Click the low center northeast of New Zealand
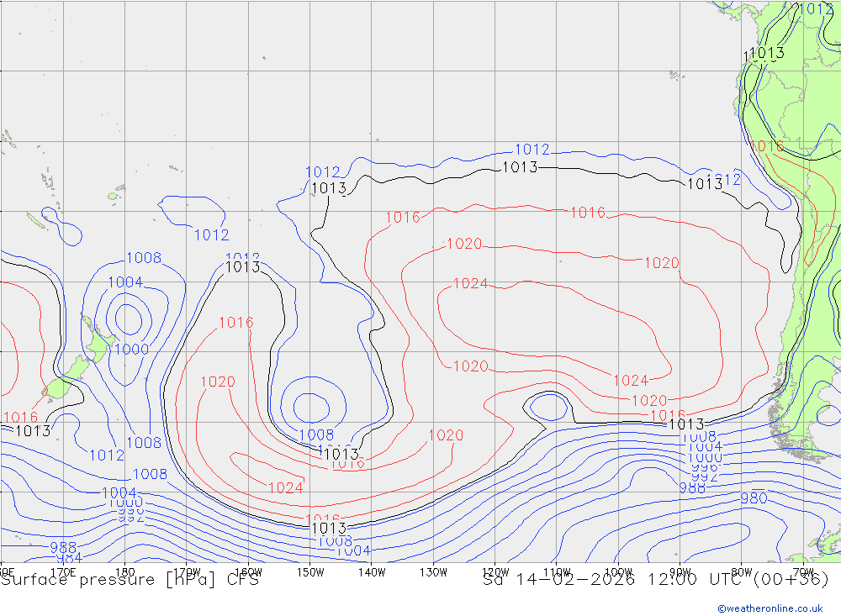 (128, 318)
